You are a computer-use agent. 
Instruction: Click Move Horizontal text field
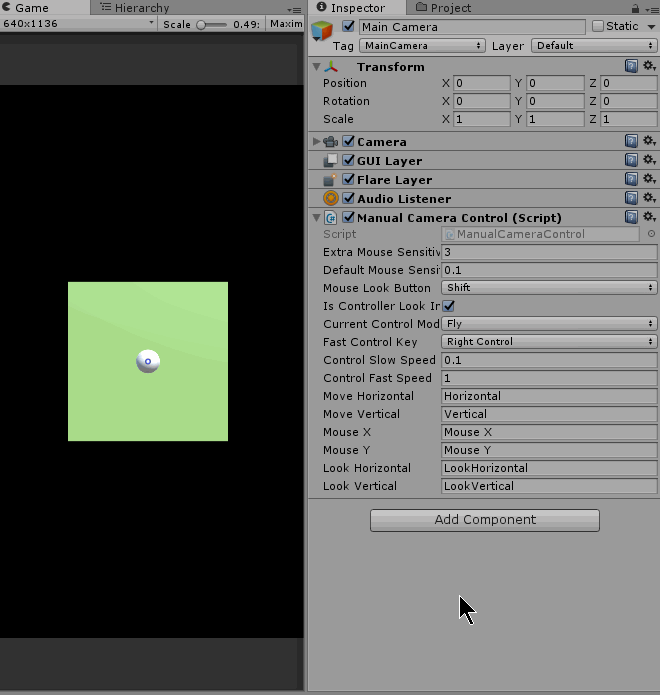[549, 396]
